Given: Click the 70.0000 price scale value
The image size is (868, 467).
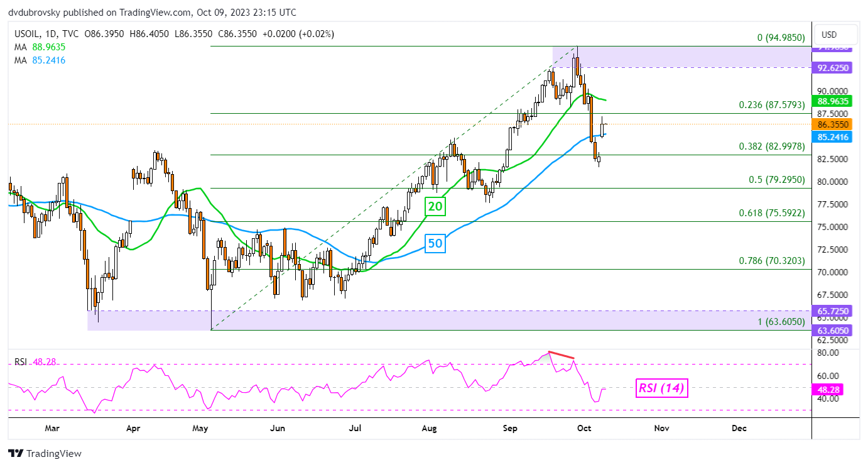Looking at the screenshot, I should pos(834,272).
